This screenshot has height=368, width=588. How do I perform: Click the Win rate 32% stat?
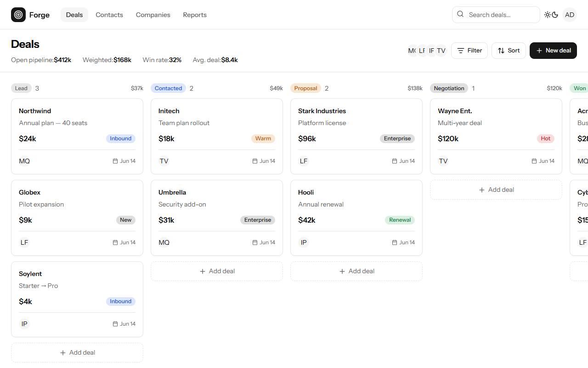click(x=162, y=60)
